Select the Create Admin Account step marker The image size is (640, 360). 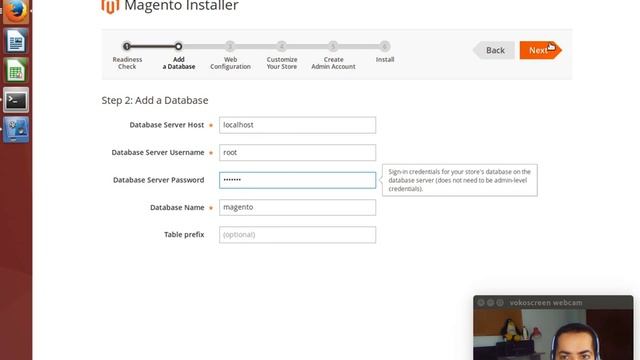[x=333, y=47]
